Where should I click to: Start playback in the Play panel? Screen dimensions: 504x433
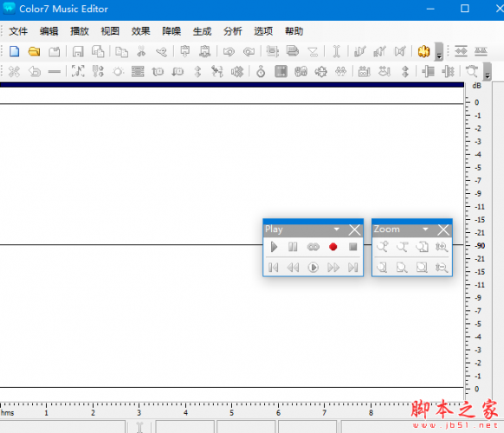[x=274, y=247]
